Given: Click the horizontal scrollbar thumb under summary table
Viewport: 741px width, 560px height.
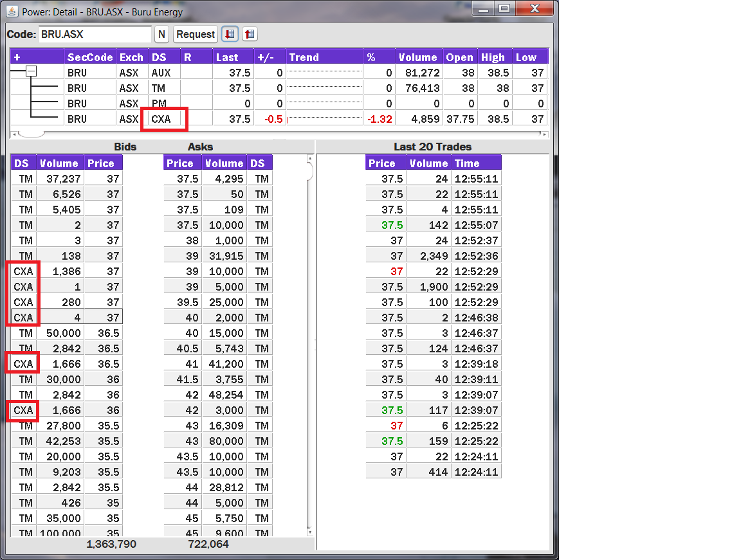Looking at the screenshot, I should click(31, 134).
